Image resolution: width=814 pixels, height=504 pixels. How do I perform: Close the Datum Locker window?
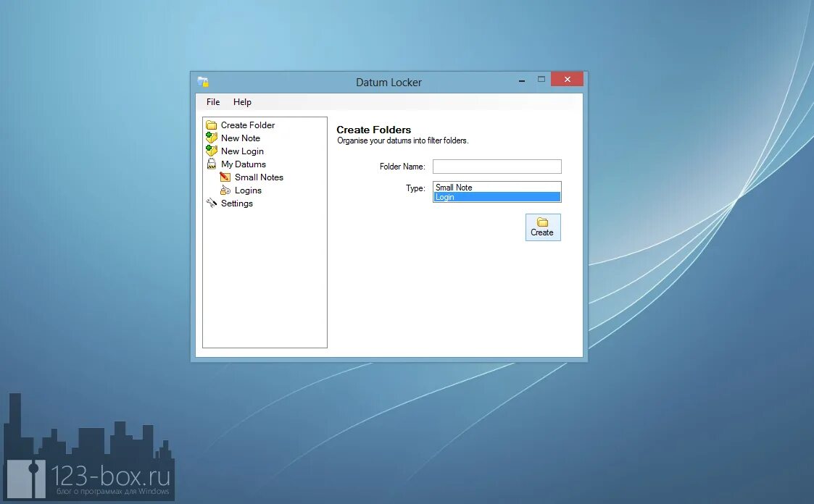567,80
